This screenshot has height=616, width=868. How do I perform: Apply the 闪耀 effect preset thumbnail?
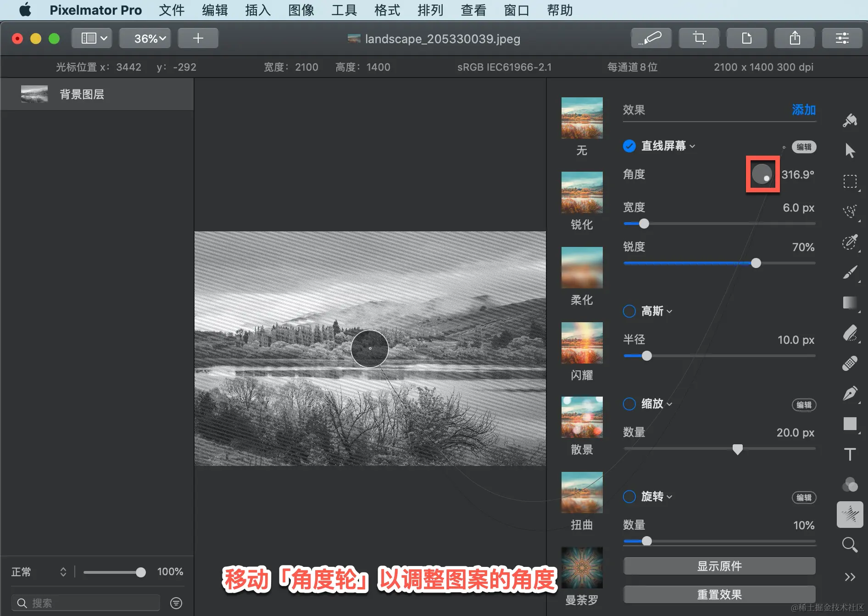coord(582,343)
